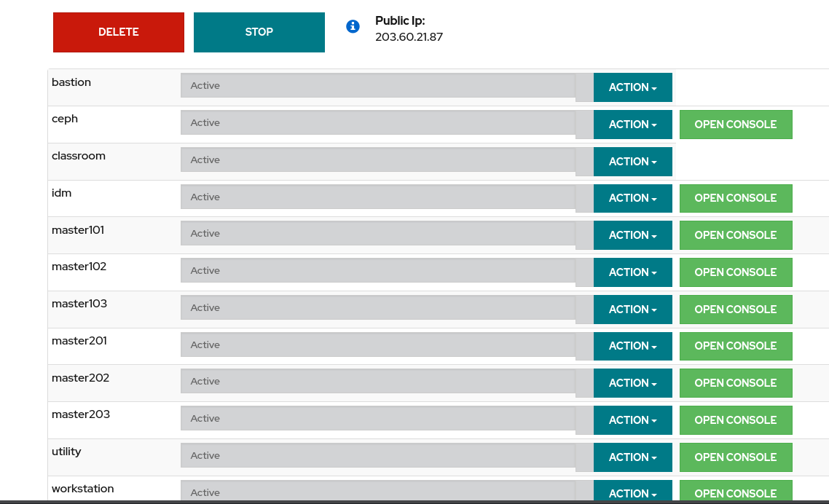Launch the master201 console
Screen dimensions: 829x504
click(735, 346)
